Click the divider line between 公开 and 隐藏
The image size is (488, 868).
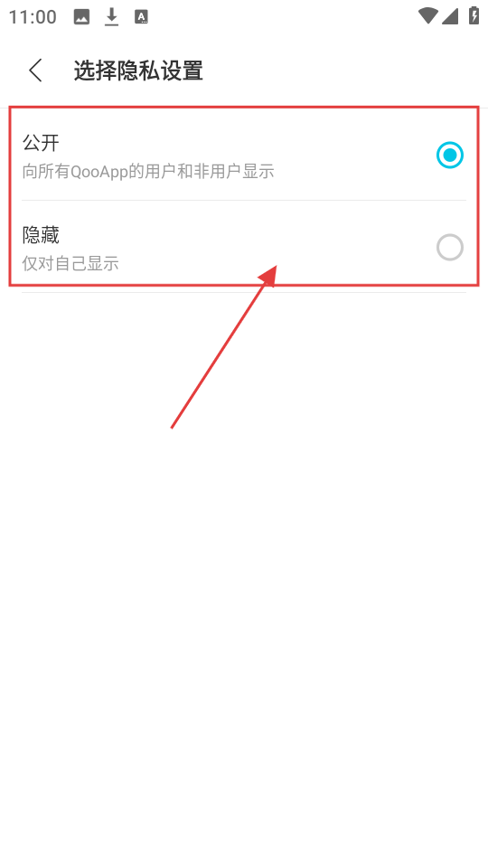pyautogui.click(x=244, y=201)
